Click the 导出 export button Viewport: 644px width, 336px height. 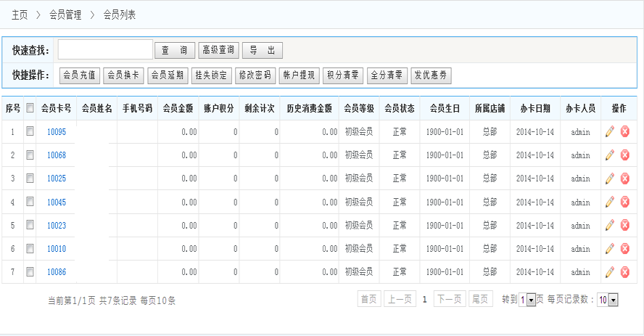[x=262, y=50]
